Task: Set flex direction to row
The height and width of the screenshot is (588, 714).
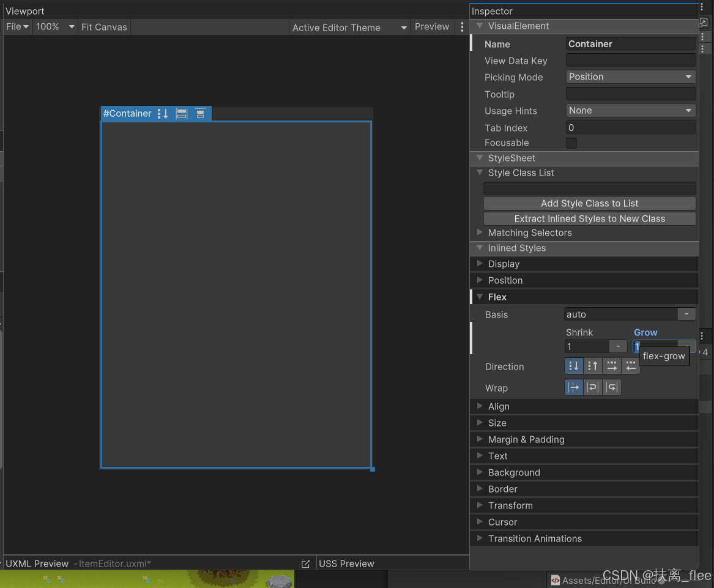Action: coord(612,366)
